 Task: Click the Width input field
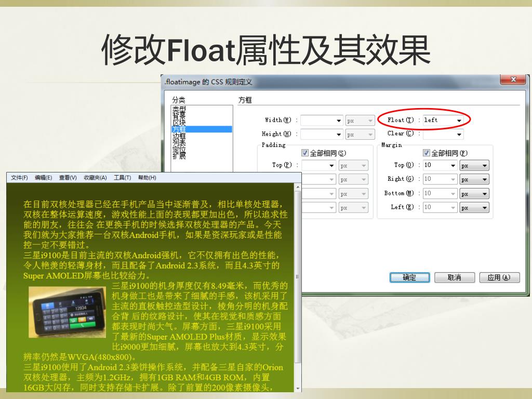(318, 121)
